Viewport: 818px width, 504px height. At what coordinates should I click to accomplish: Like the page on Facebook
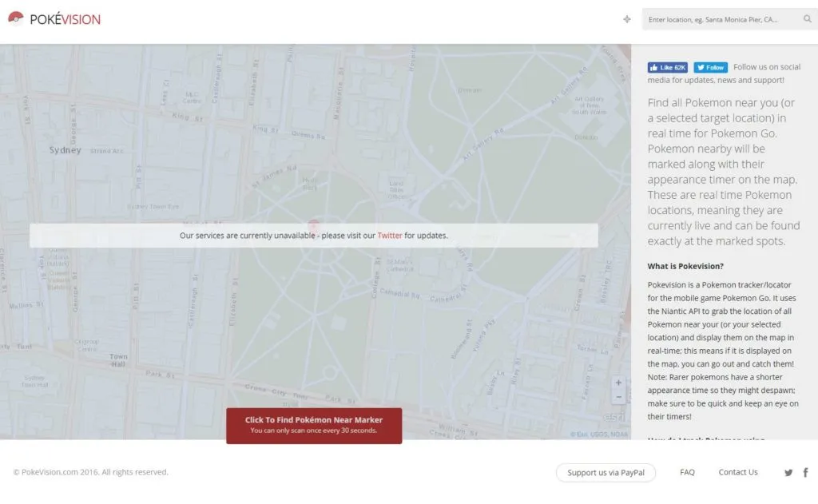[667, 67]
